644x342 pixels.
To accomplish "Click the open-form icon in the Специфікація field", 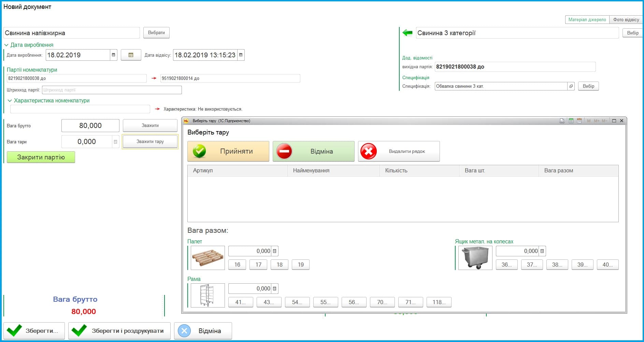I will tap(571, 86).
